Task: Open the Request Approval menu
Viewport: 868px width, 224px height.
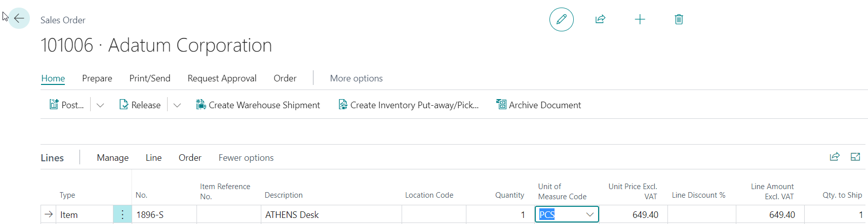Action: click(222, 78)
